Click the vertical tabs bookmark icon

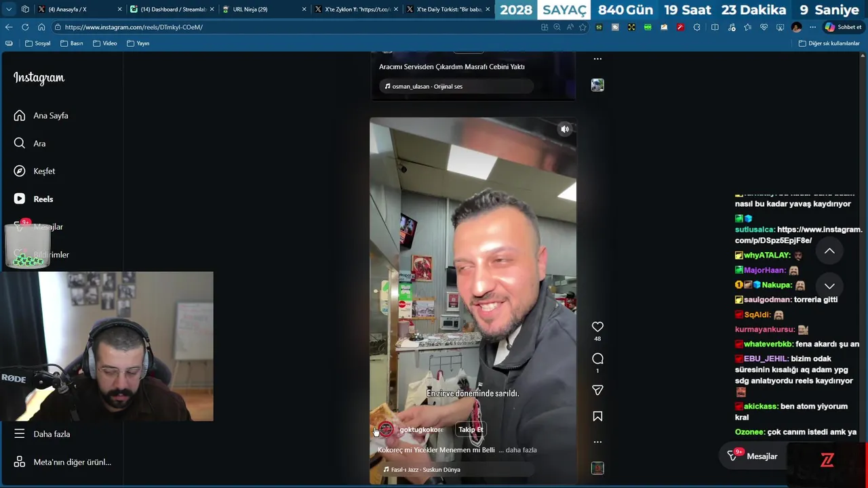pyautogui.click(x=9, y=43)
